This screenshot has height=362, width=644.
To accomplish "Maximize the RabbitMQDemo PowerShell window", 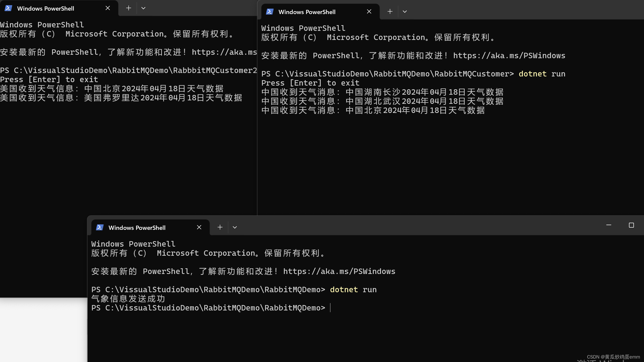I will point(631,225).
